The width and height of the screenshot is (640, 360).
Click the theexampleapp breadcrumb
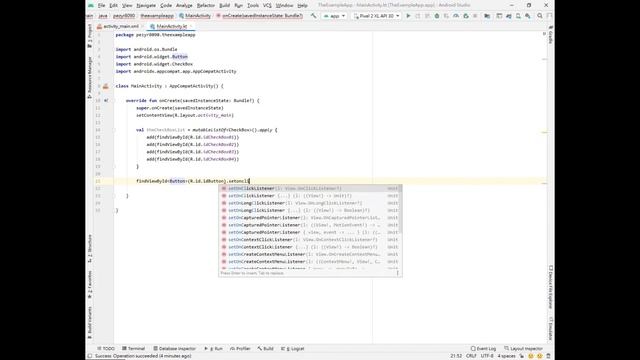coord(157,16)
